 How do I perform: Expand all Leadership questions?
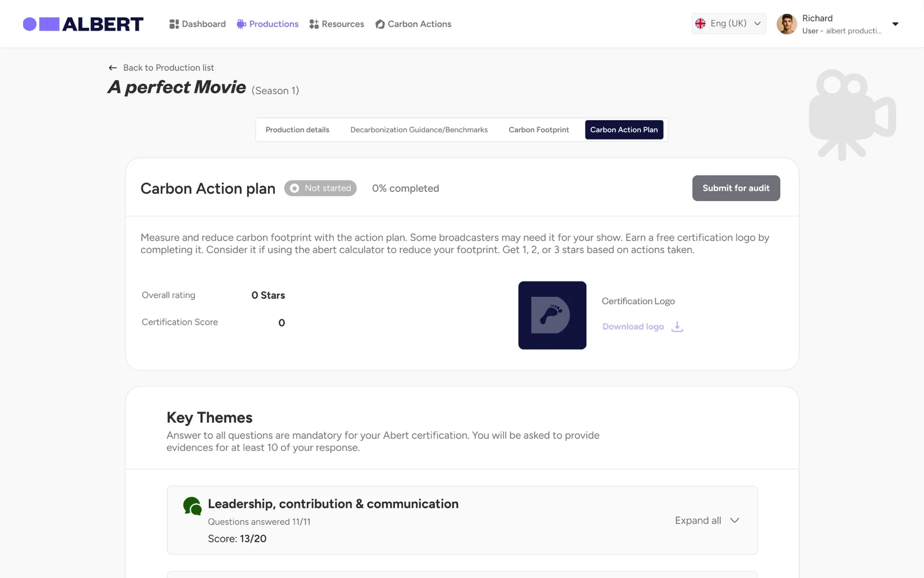707,520
